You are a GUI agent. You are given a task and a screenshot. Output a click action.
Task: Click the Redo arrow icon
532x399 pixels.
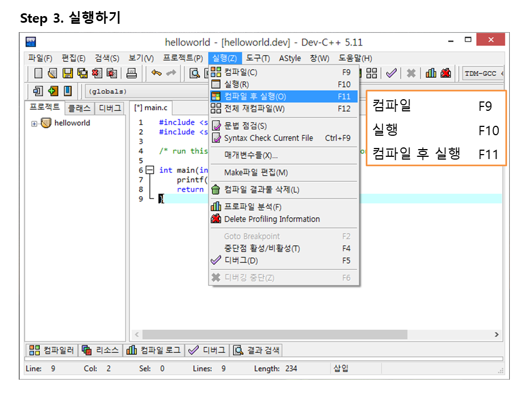171,73
